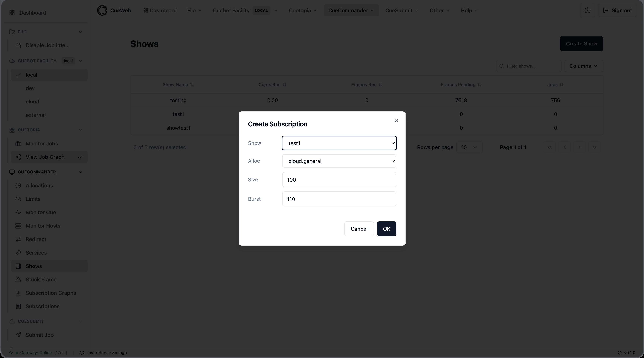Click the Sign out button

(617, 10)
